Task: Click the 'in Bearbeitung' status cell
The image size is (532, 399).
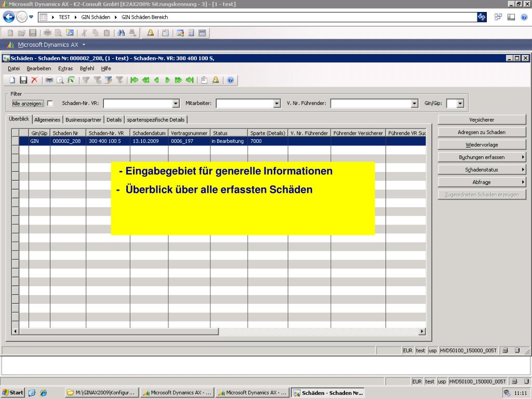Action: point(229,141)
